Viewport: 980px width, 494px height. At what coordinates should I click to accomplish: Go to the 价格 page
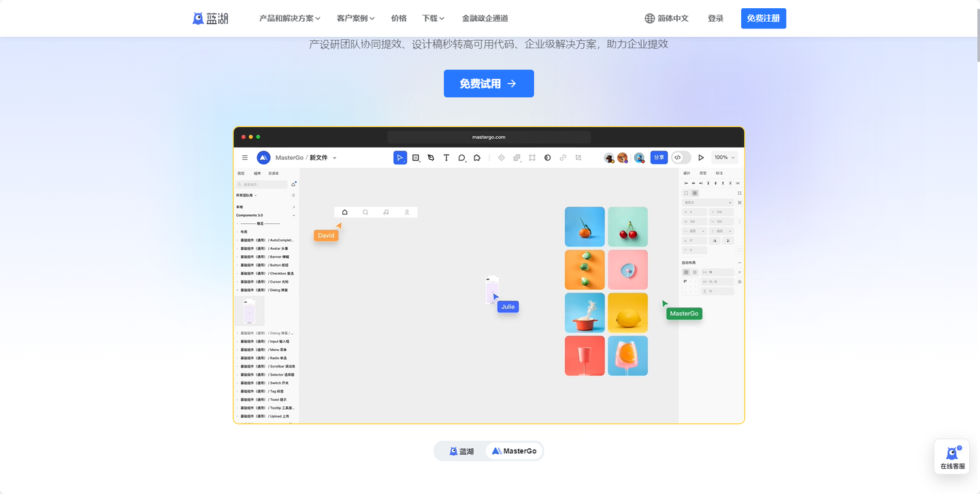click(399, 18)
